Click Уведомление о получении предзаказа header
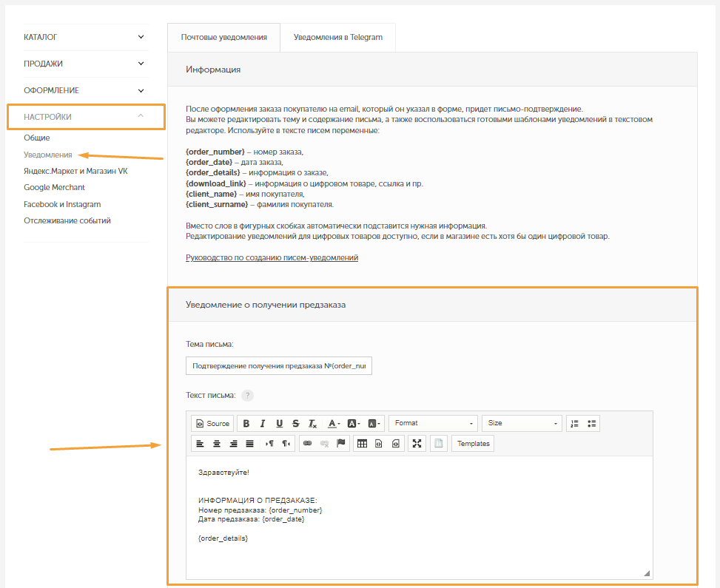 click(x=432, y=305)
